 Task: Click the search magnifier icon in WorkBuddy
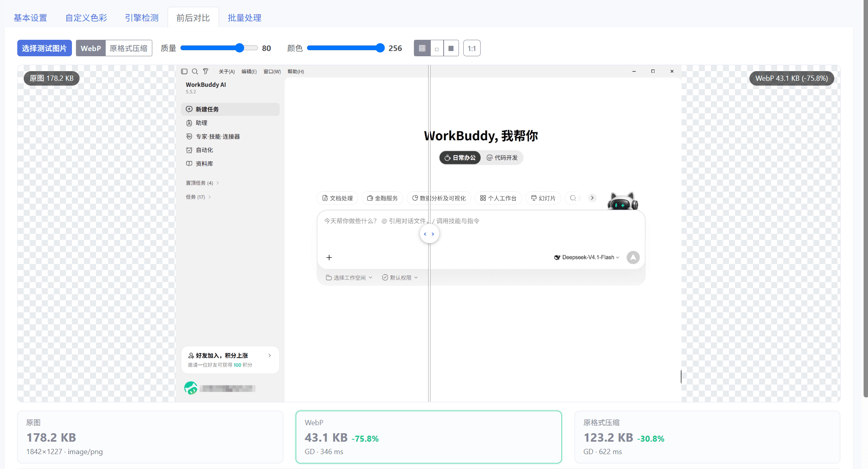[195, 72]
